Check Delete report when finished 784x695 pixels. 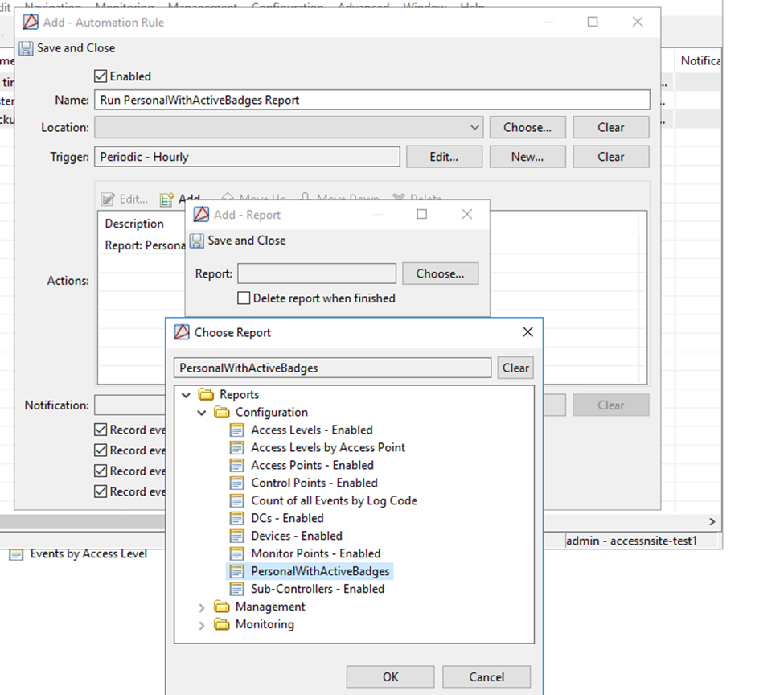pyautogui.click(x=244, y=298)
